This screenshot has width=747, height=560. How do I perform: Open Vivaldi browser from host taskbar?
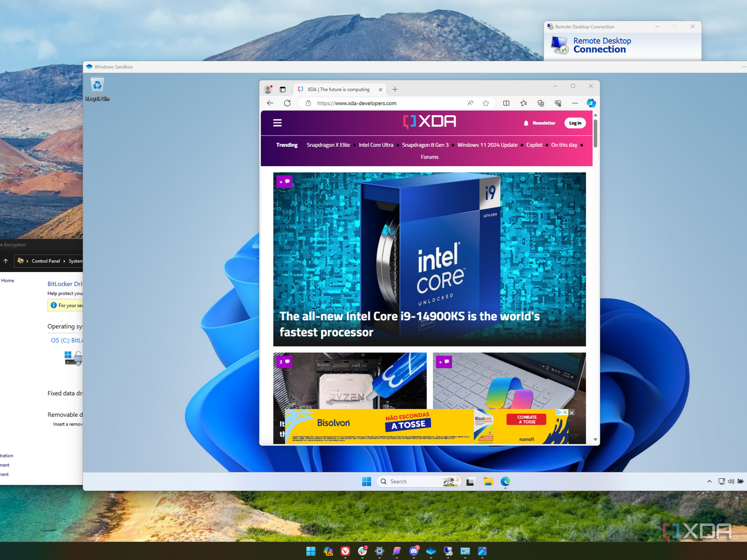click(x=345, y=551)
